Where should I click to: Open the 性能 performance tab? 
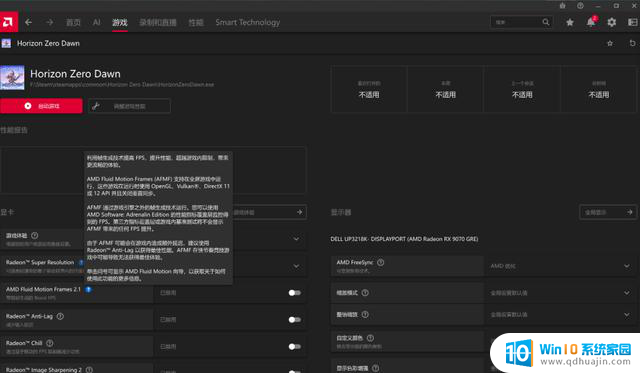196,22
